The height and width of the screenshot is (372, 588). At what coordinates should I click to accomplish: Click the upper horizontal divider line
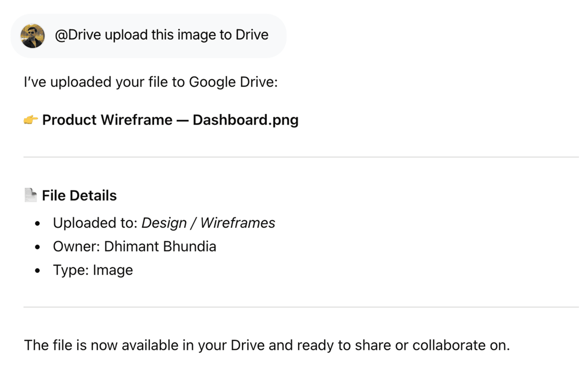[x=302, y=156]
